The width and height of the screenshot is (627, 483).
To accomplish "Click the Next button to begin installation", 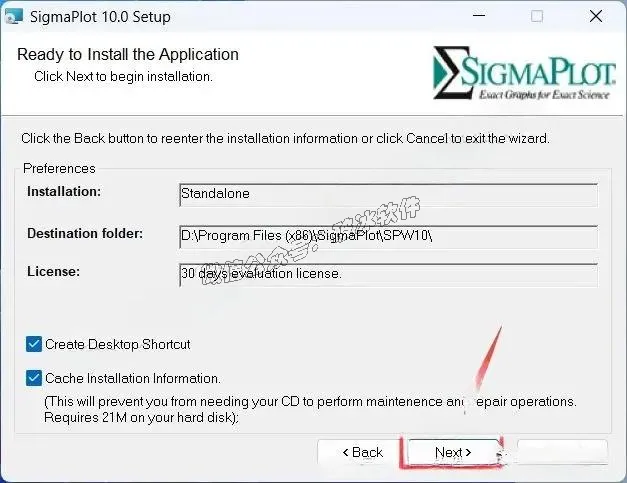I will coord(453,452).
